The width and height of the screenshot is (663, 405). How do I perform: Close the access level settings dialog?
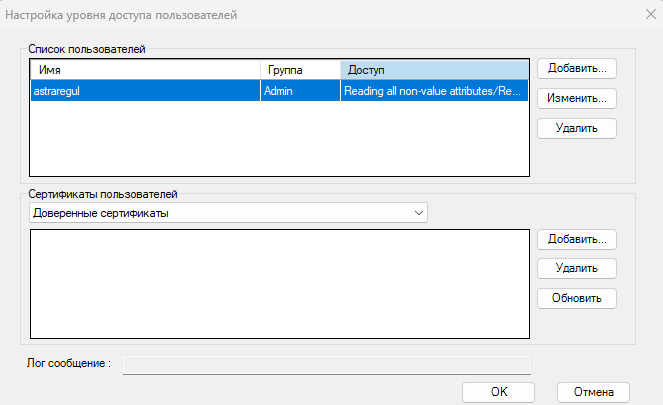[641, 15]
